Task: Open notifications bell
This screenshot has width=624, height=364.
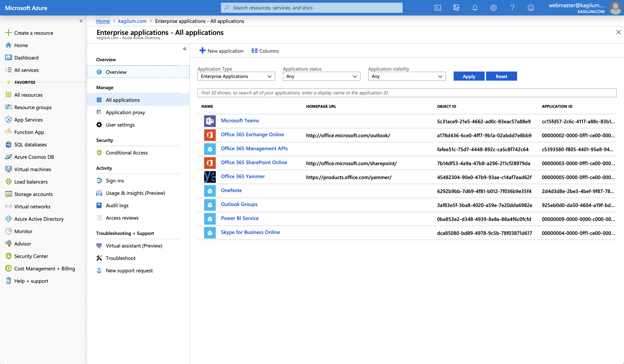Action: coord(475,8)
